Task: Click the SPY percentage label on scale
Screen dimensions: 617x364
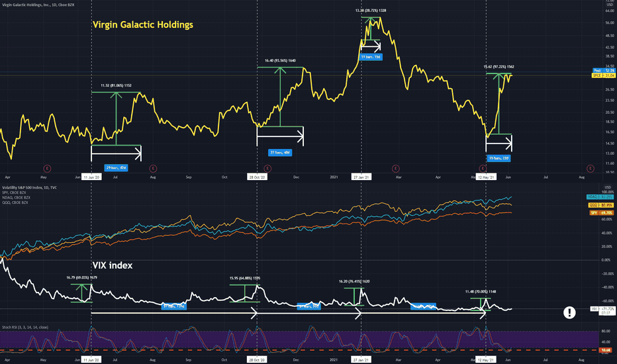Action: point(602,212)
